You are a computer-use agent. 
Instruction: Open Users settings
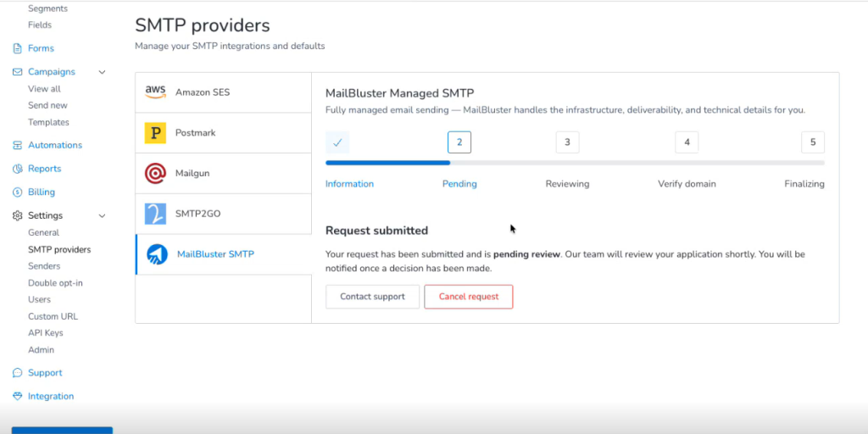coord(39,299)
